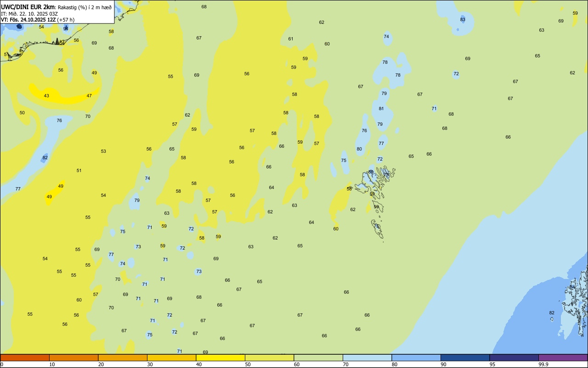Click the humidity value 47 on the map
588x368 pixels.
pos(89,95)
